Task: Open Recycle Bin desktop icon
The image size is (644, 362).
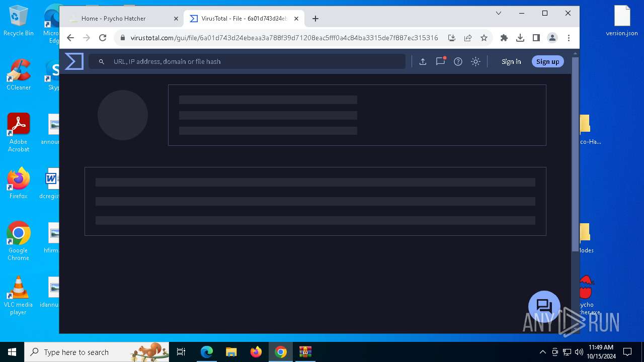Action: (18, 21)
